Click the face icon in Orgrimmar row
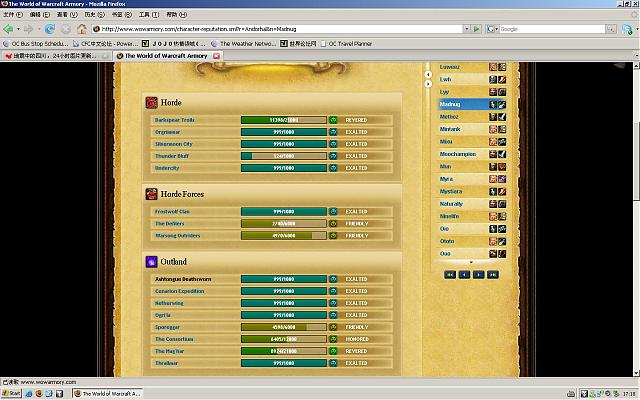640x400 pixels. pyautogui.click(x=333, y=132)
